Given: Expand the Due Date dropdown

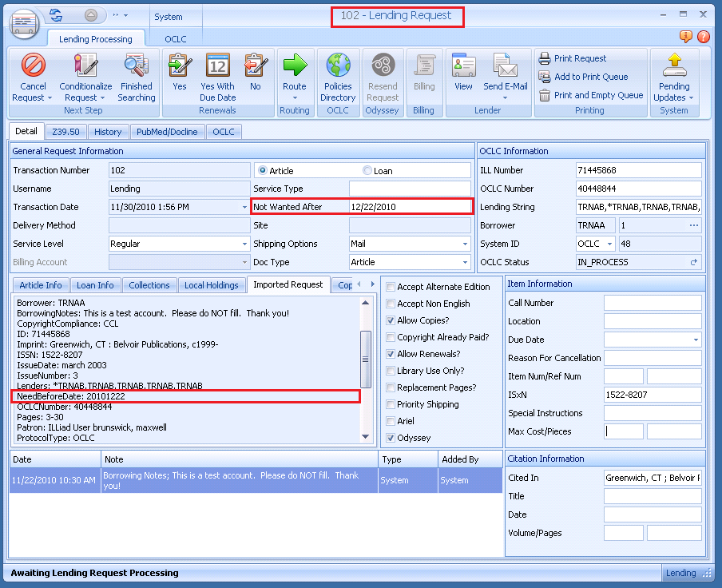Looking at the screenshot, I should pos(696,340).
